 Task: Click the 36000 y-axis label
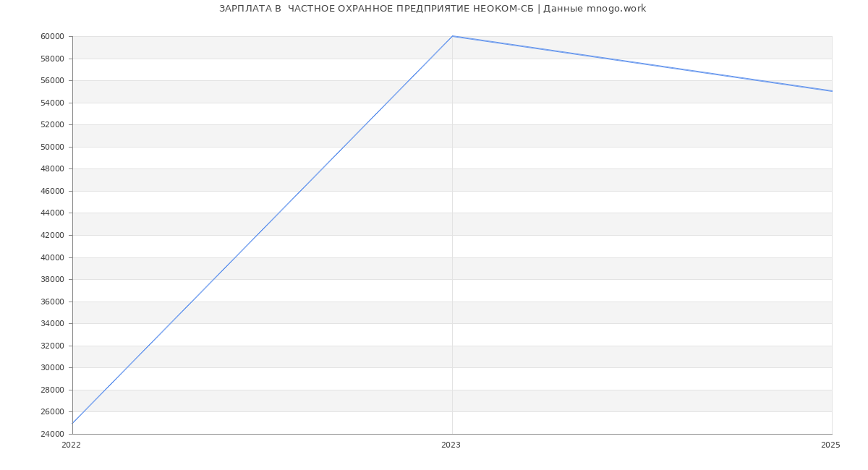[x=52, y=302]
